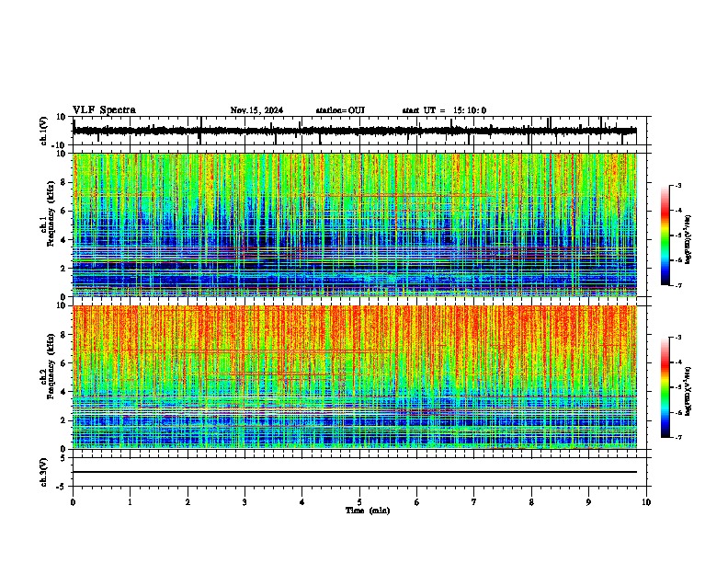
Task: Click the ch.1 colorbar log(PSD) unit label
Action: tap(688, 240)
